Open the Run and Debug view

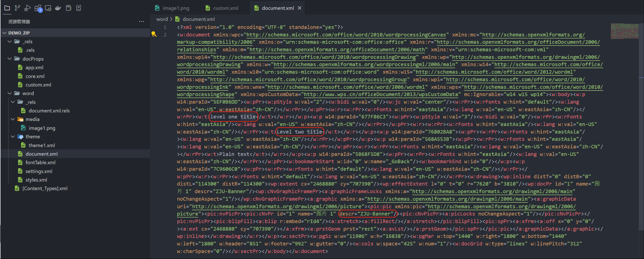(27, 8)
